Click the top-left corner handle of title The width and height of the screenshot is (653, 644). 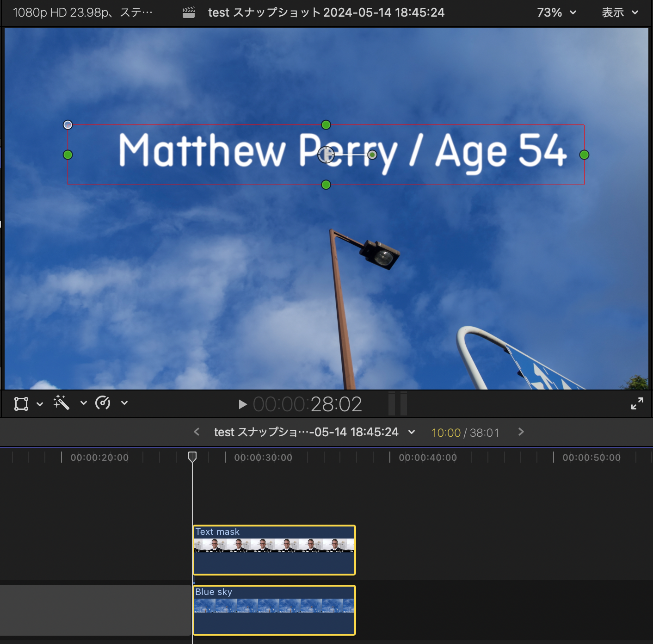click(68, 125)
